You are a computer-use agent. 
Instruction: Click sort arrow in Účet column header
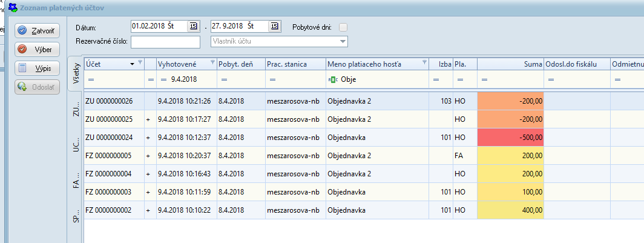pos(132,64)
